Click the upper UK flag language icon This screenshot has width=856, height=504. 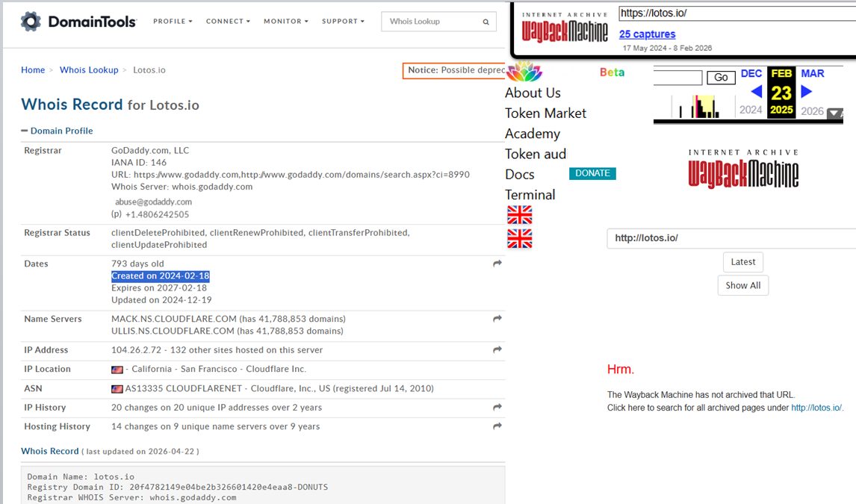tap(520, 215)
